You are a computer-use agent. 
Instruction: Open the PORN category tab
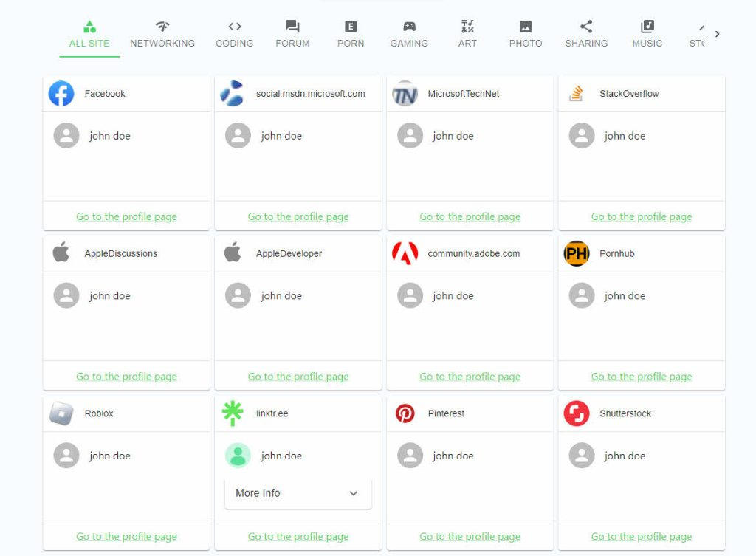pyautogui.click(x=351, y=35)
